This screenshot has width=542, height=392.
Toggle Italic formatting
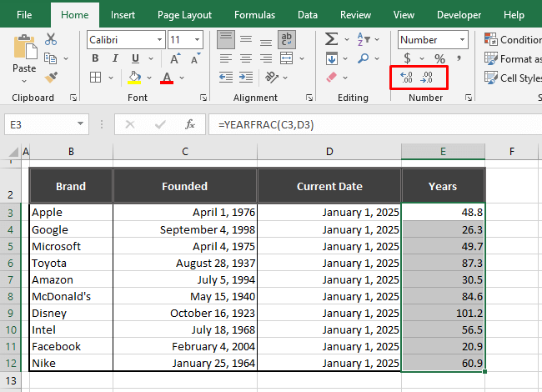[x=115, y=58]
